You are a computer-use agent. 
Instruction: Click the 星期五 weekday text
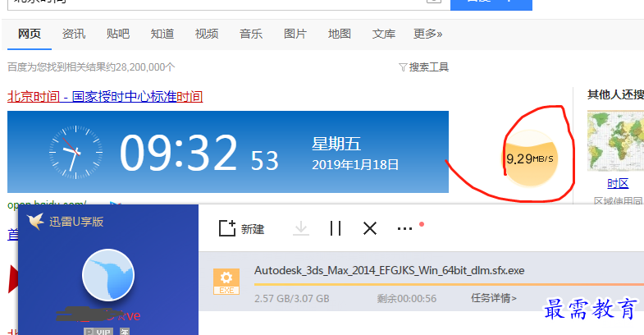click(336, 145)
